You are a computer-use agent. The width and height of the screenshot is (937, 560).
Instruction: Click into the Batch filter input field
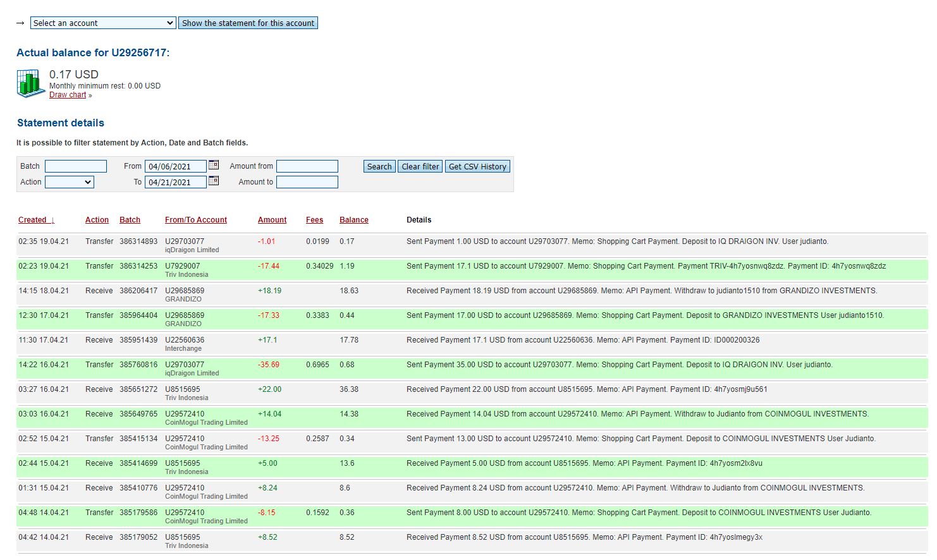click(76, 166)
